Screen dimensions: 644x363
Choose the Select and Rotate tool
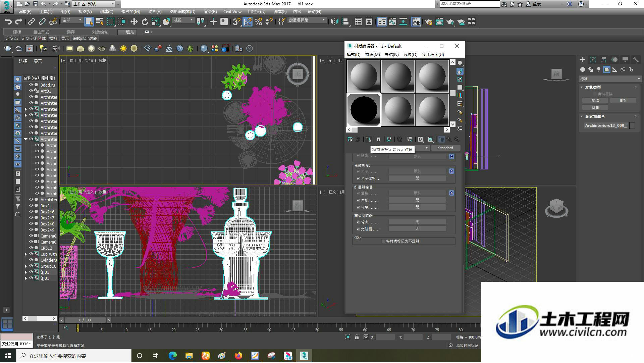coord(145,22)
